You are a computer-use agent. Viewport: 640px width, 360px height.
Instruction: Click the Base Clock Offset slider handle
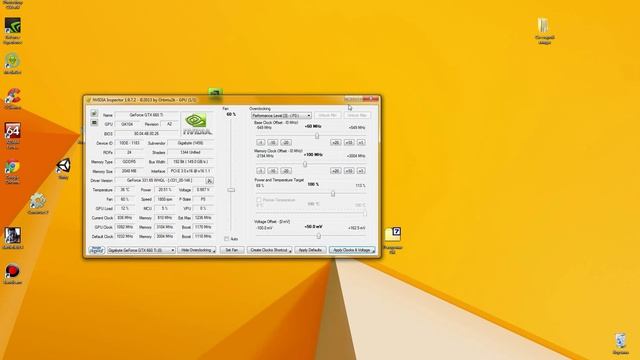(317, 136)
